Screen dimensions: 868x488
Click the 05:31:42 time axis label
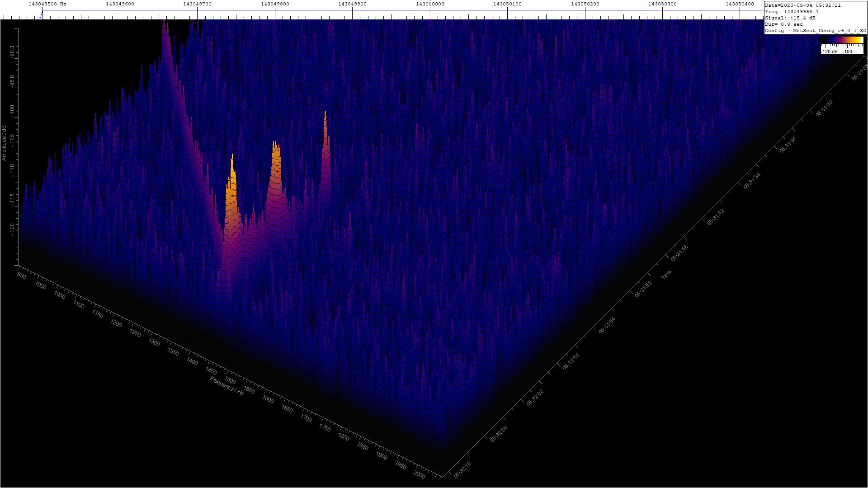click(x=716, y=217)
